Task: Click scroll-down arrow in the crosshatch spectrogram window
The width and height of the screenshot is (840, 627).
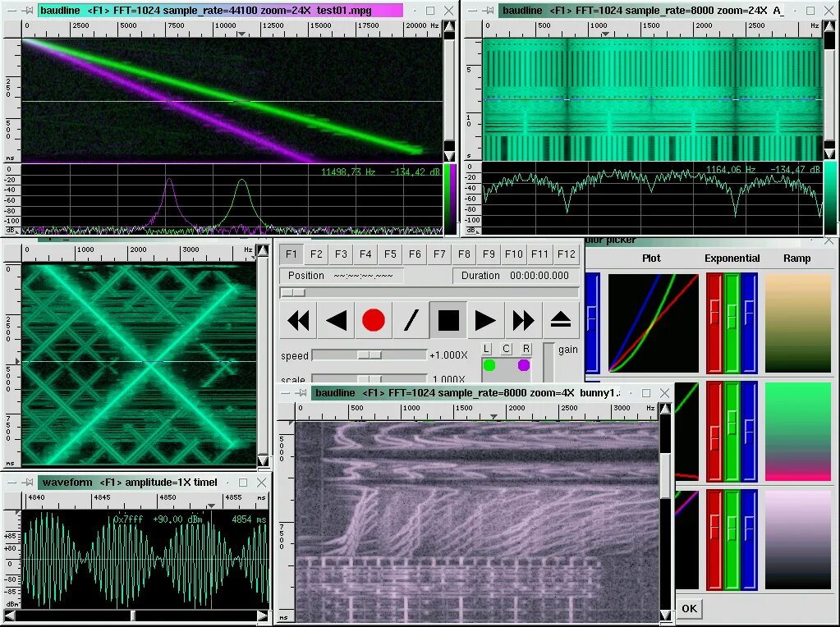Action: point(263,460)
